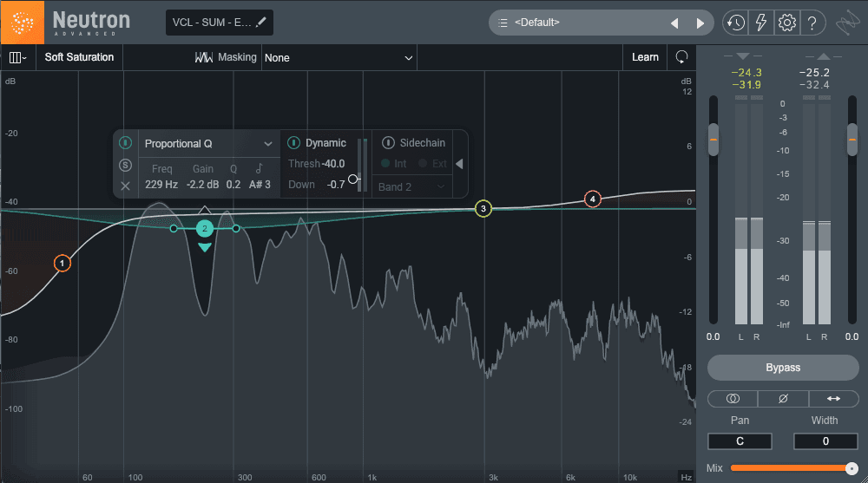Image resolution: width=868 pixels, height=483 pixels.
Task: Click the Pan value field C
Action: click(740, 441)
